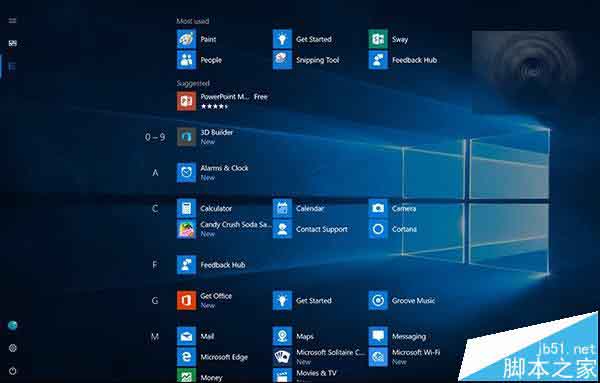Open Movies & TV app
Viewport: 600px width, 383px height.
[282, 375]
